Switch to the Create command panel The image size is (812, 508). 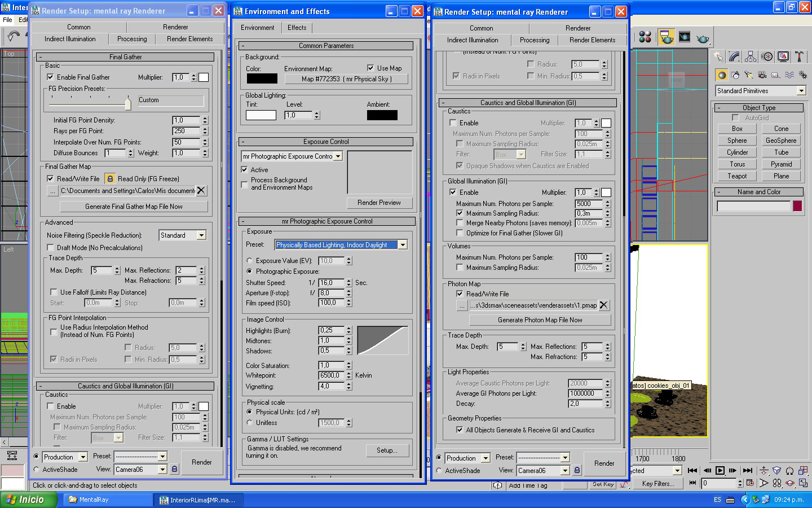(x=718, y=56)
